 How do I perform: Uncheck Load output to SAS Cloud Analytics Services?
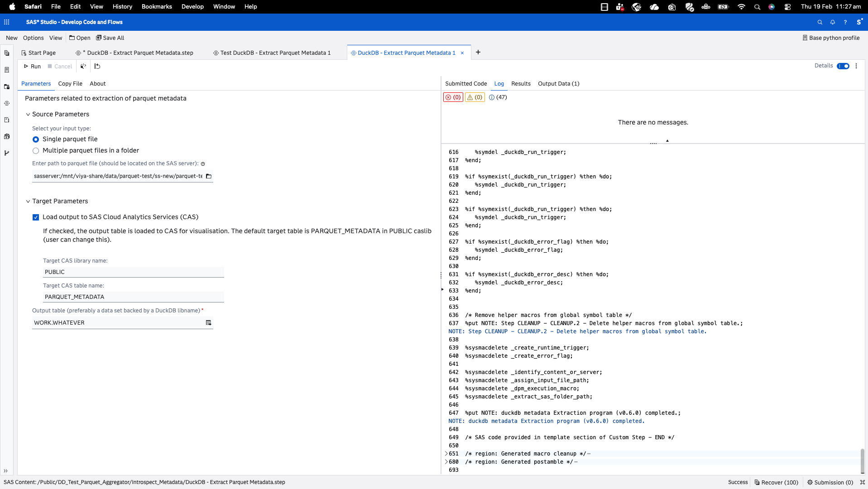[x=36, y=217]
